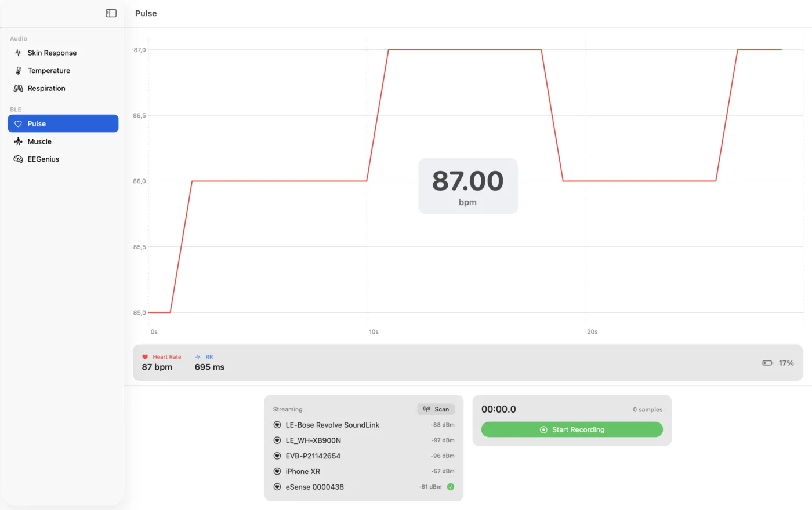Click the 20s label on chart axis
Viewport: 812px width, 510px height.
coord(592,332)
